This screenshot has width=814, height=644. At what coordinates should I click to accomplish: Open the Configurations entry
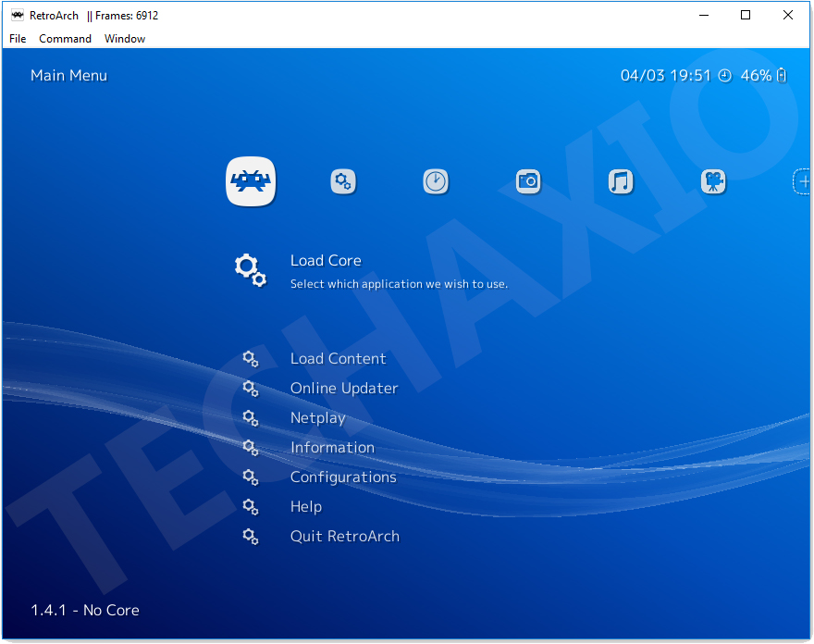coord(342,477)
